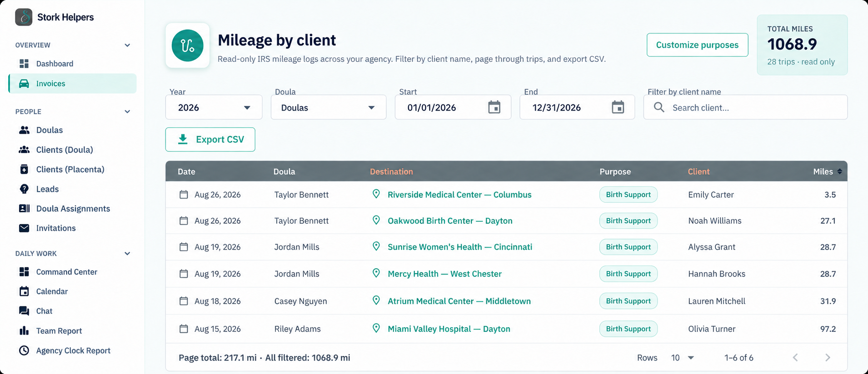Click the Agency Clock Report clock icon

(24, 350)
